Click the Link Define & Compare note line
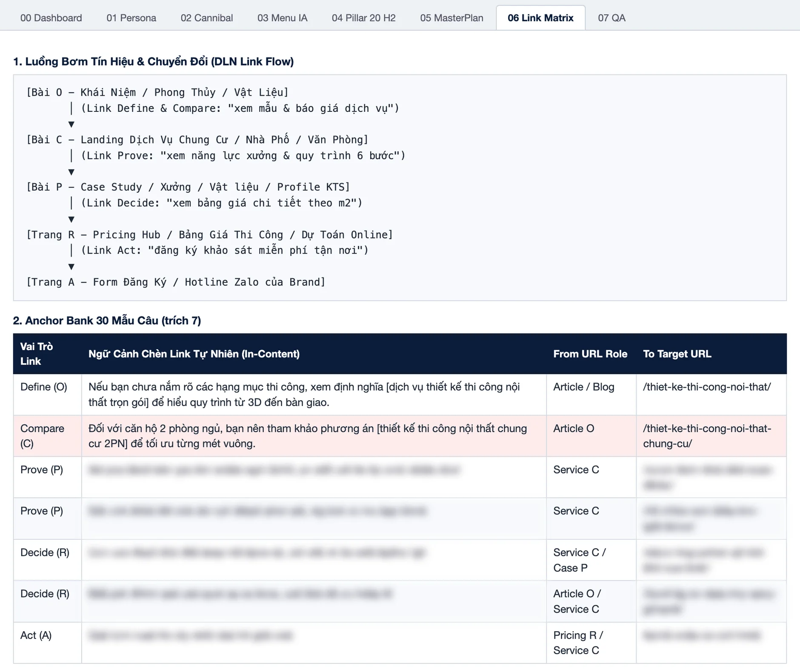This screenshot has height=672, width=800. pos(240,108)
